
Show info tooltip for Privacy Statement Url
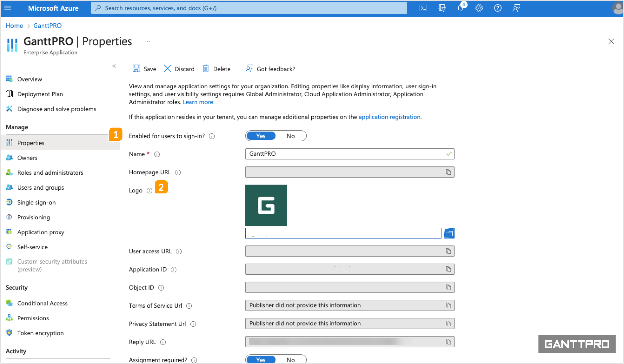[193, 324]
